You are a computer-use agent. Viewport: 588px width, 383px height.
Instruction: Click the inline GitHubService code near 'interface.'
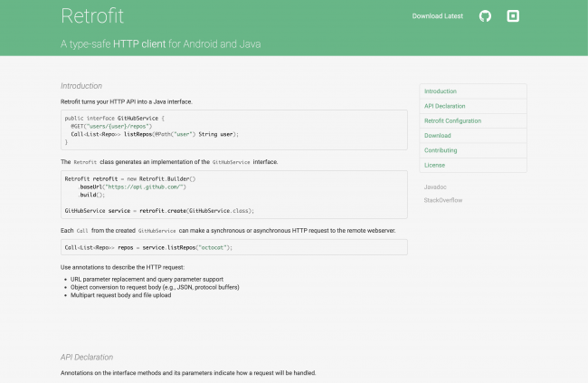(x=231, y=162)
